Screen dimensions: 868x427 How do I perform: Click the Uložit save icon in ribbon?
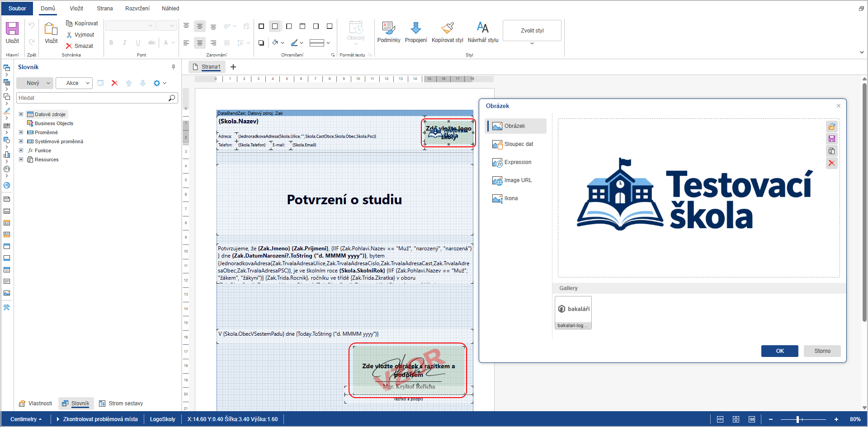tap(12, 28)
